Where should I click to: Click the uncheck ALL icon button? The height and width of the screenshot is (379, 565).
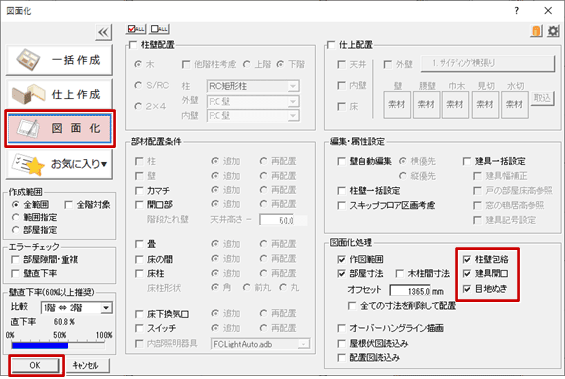(159, 29)
